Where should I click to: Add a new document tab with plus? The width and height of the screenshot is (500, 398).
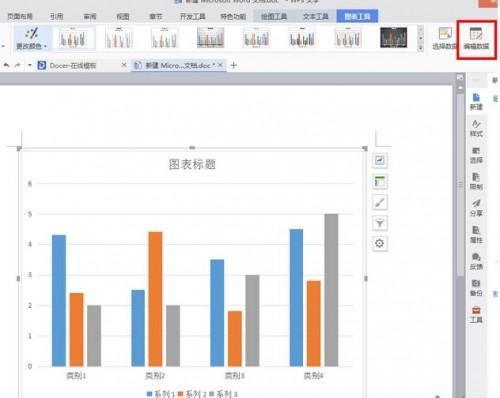pos(234,65)
